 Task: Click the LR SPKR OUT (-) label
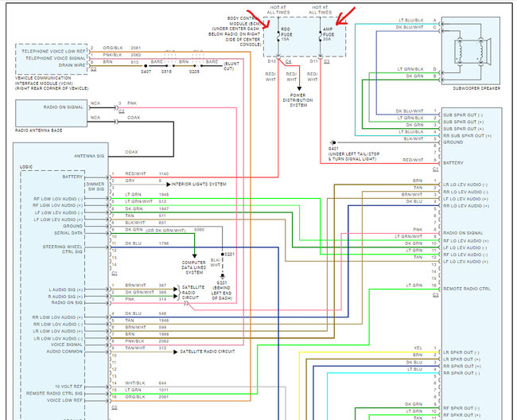tap(461, 352)
